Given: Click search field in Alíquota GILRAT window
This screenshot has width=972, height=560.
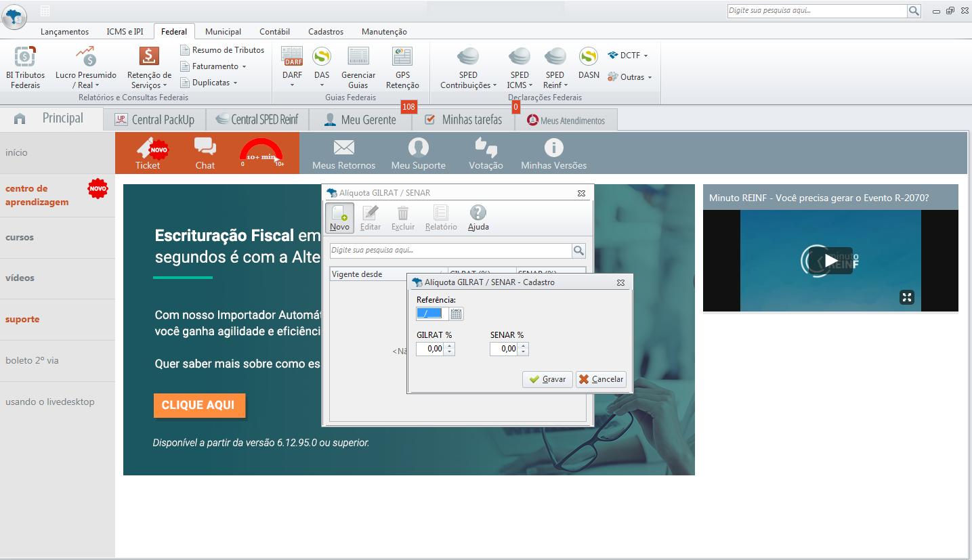Looking at the screenshot, I should 450,251.
